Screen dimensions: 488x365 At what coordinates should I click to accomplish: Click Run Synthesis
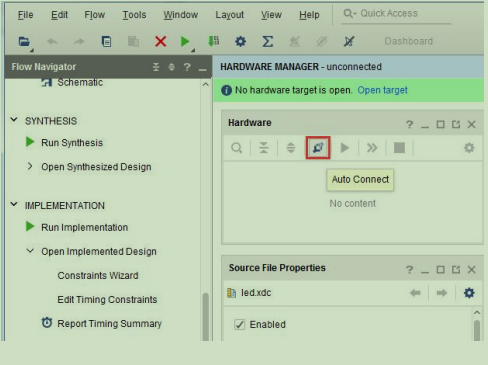[x=72, y=143]
